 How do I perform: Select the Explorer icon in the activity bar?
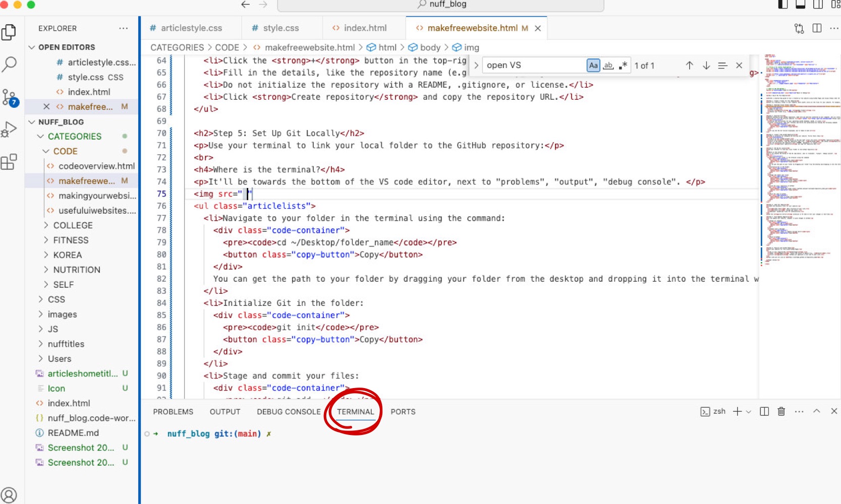(9, 31)
